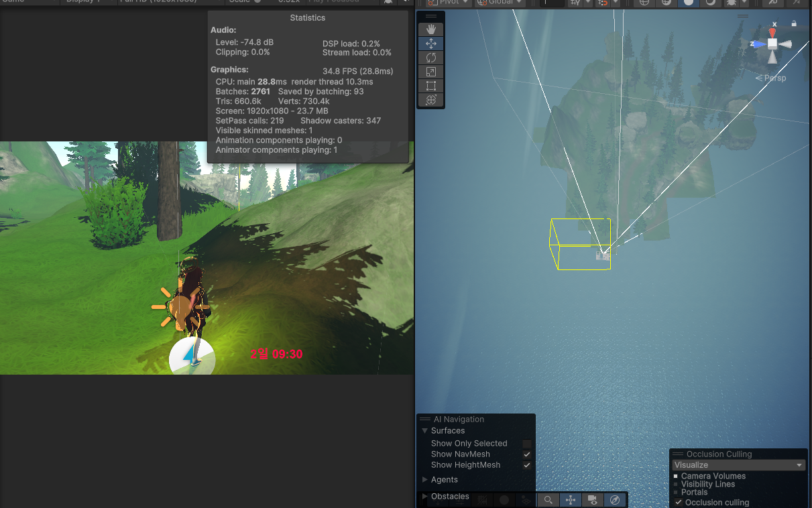This screenshot has height=508, width=812.
Task: Click the tools overlay drag handle
Action: point(431,16)
